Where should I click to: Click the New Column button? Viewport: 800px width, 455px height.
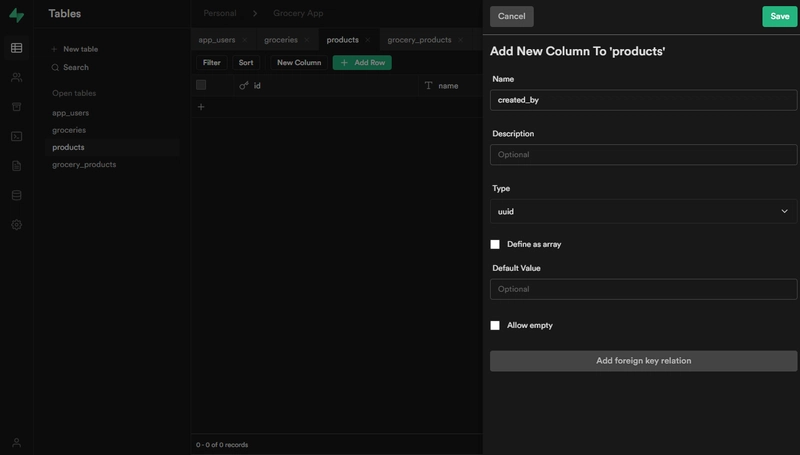[x=299, y=63]
